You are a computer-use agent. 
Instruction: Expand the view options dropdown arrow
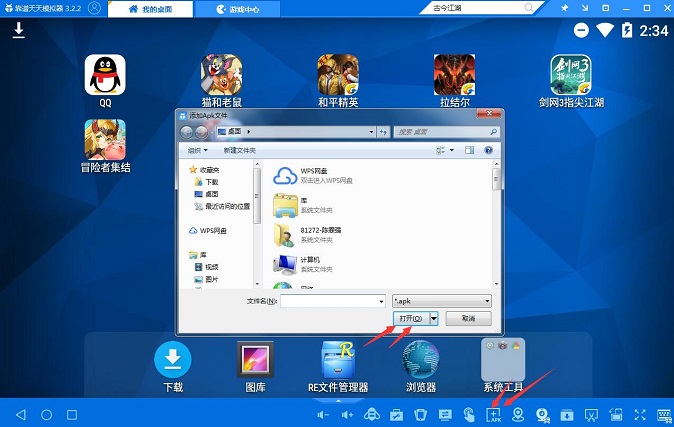pyautogui.click(x=452, y=150)
